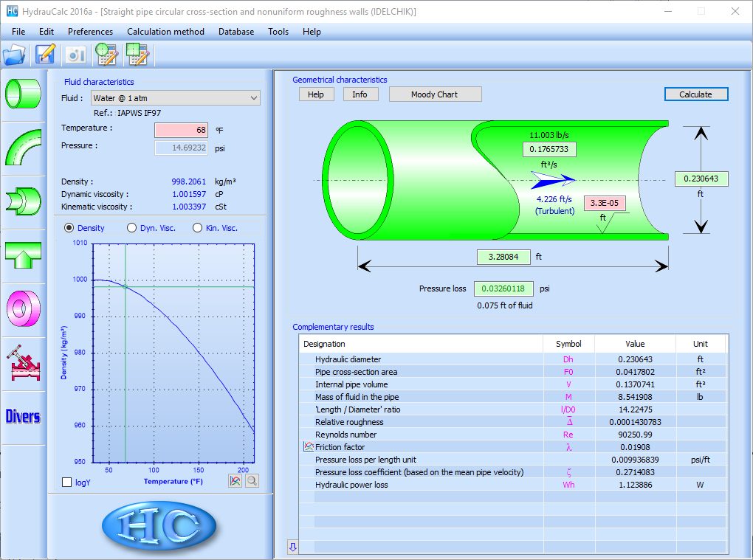753x560 pixels.
Task: Open the Preferences menu
Action: [90, 32]
